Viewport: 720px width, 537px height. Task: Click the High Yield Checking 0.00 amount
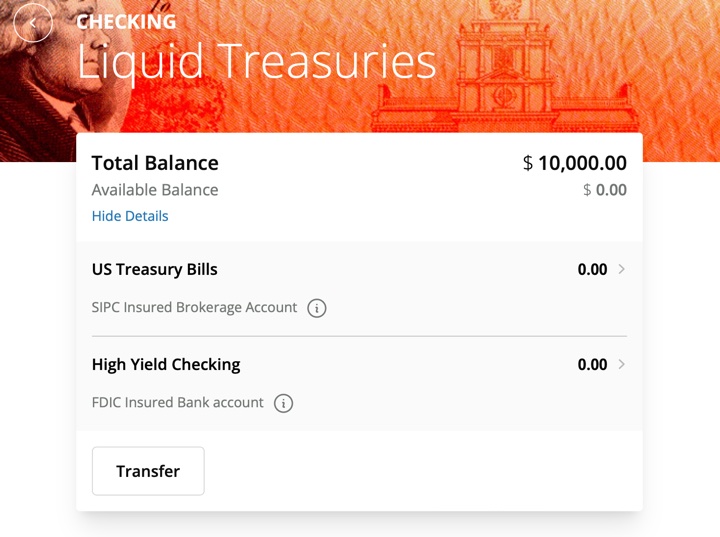592,364
